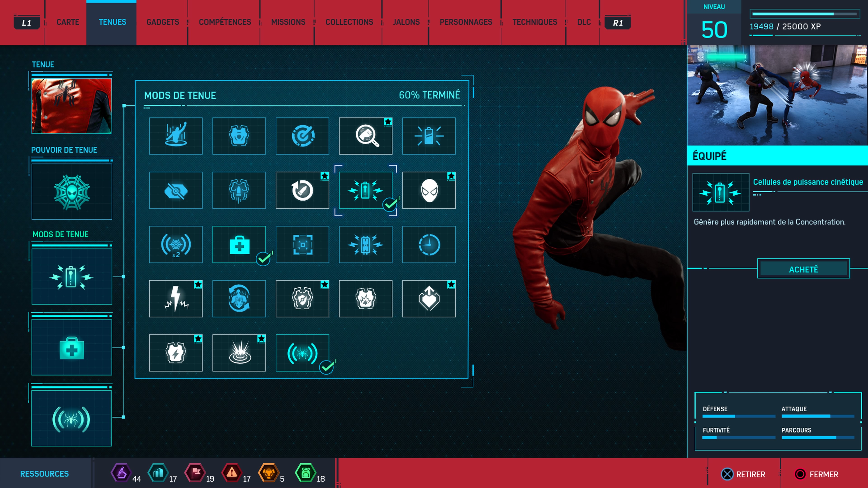868x488 pixels.
Task: Click the combat preview thumbnail
Action: click(x=777, y=95)
